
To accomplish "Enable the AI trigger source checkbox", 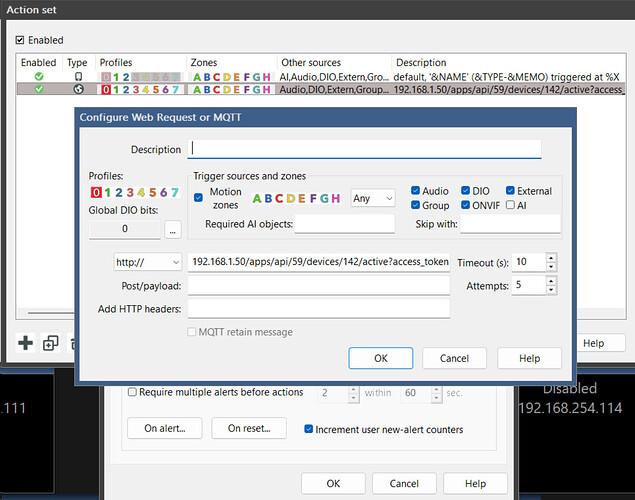I will tap(511, 206).
